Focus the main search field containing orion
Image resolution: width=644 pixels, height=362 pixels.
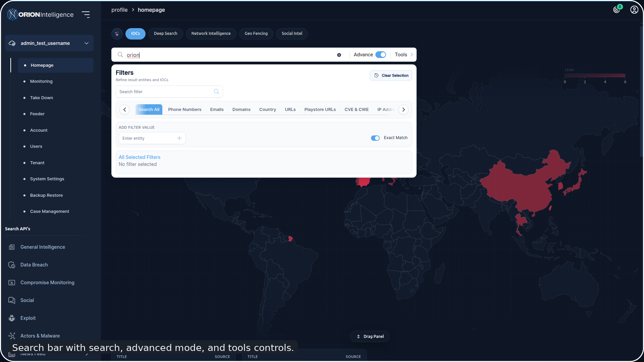tap(230, 55)
